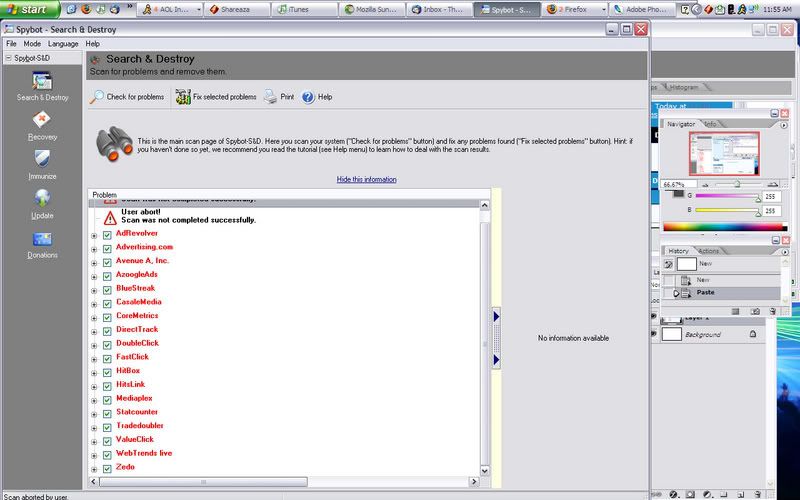800x500 pixels.
Task: Switch to the Inbox Thunderbird taskbar button
Action: pyautogui.click(x=440, y=9)
